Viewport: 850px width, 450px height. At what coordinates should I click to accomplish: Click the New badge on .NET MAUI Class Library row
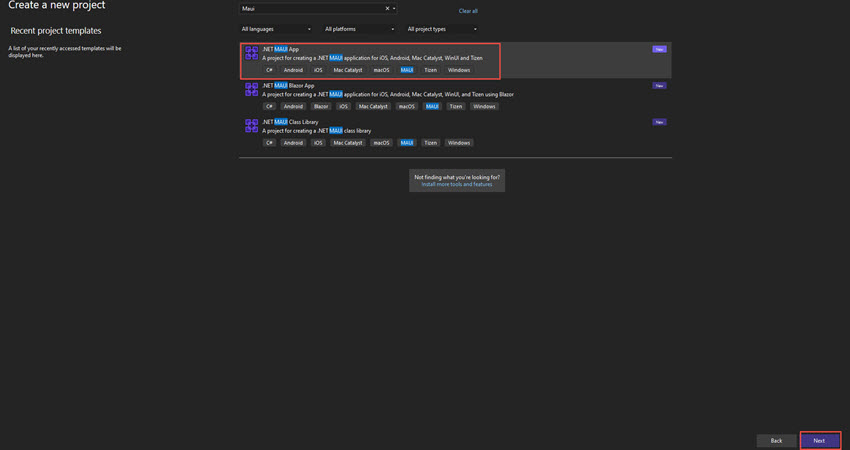(659, 122)
